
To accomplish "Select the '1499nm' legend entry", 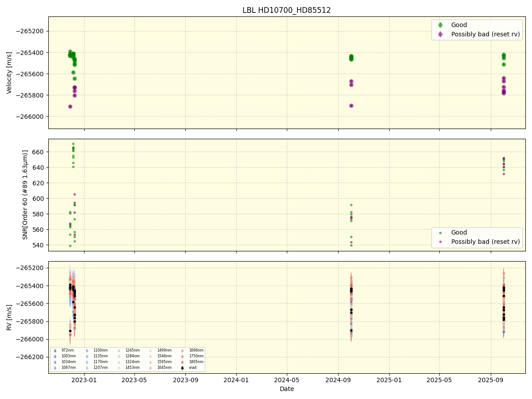I will [x=164, y=350].
